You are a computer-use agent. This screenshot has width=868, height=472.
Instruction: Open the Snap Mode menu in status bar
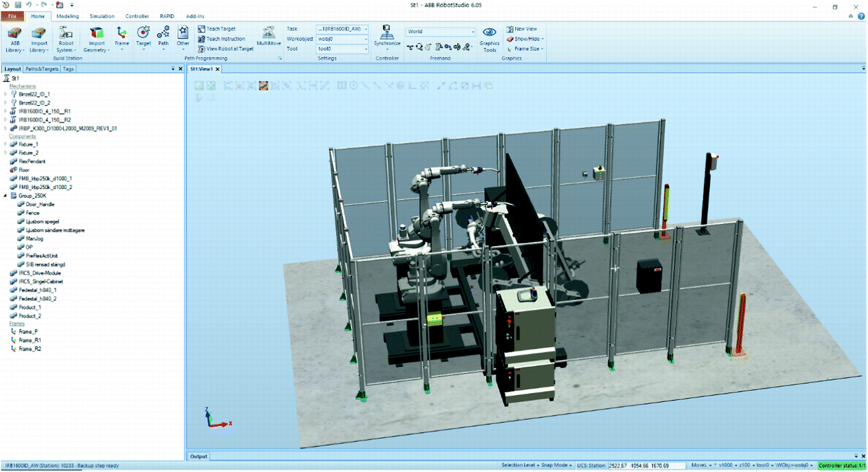[x=557, y=465]
